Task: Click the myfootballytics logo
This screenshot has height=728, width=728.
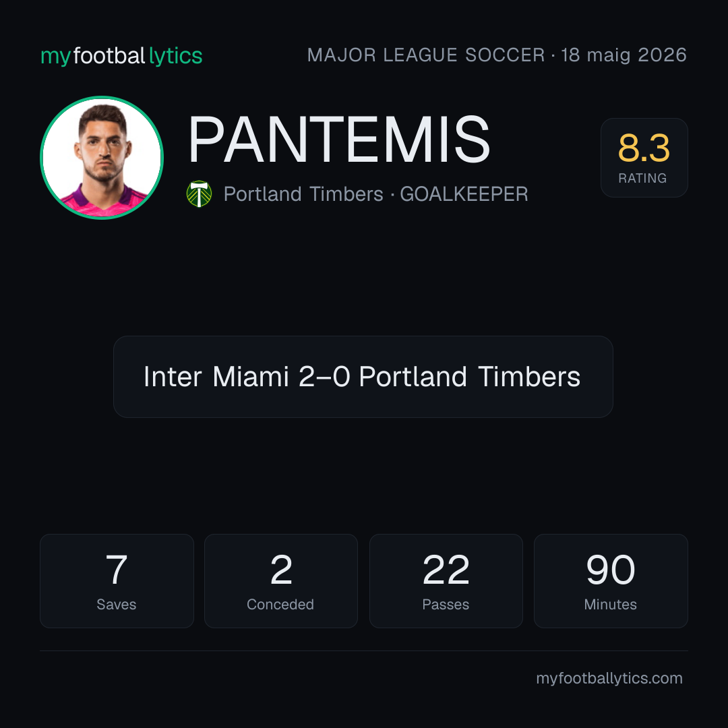Action: [121, 56]
